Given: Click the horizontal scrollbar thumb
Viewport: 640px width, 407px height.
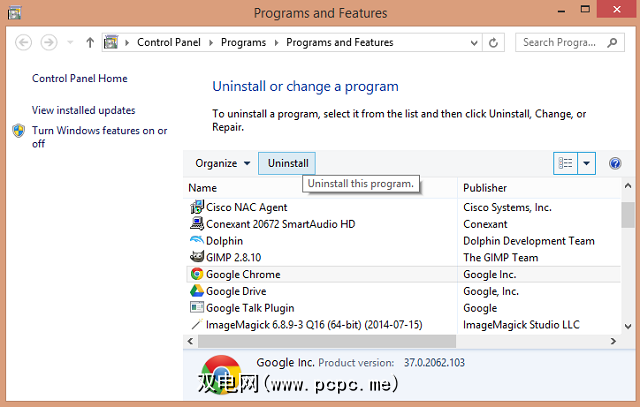Looking at the screenshot, I should tap(327, 341).
